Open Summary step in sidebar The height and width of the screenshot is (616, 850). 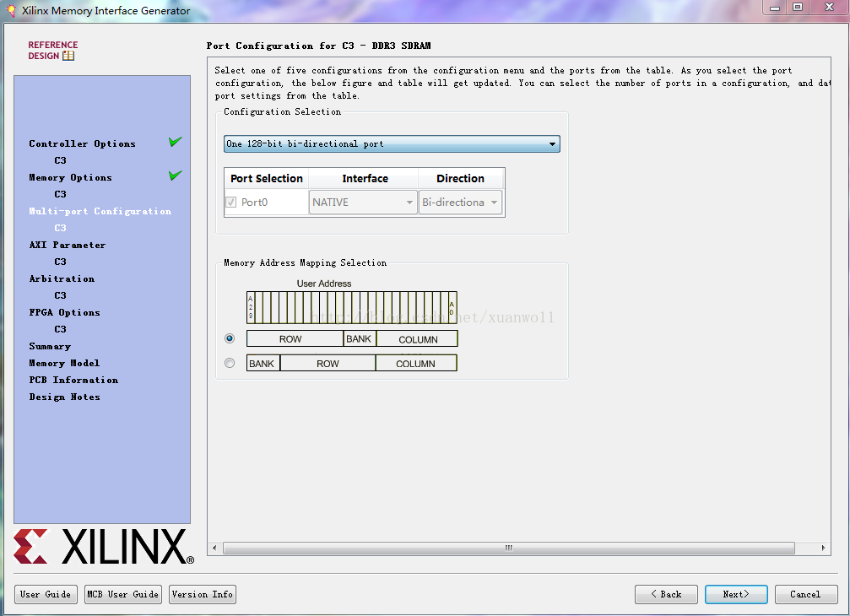pyautogui.click(x=50, y=346)
